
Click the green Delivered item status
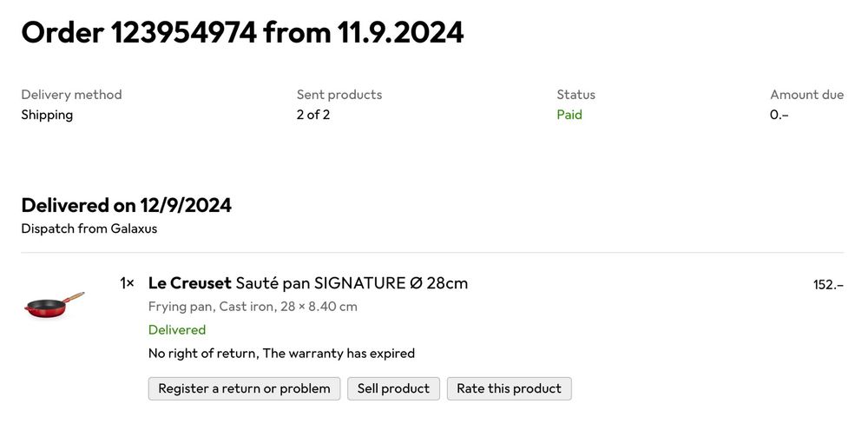pos(177,329)
